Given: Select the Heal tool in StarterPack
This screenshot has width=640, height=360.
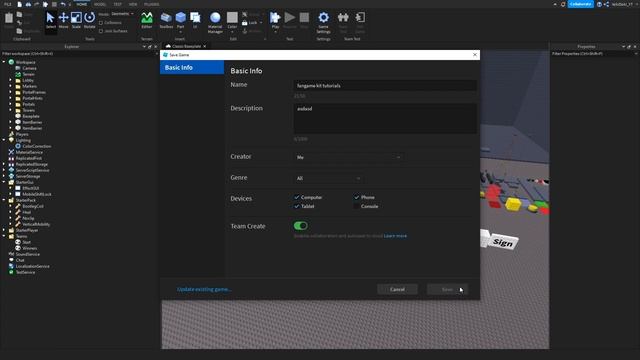Looking at the screenshot, I should (x=23, y=212).
